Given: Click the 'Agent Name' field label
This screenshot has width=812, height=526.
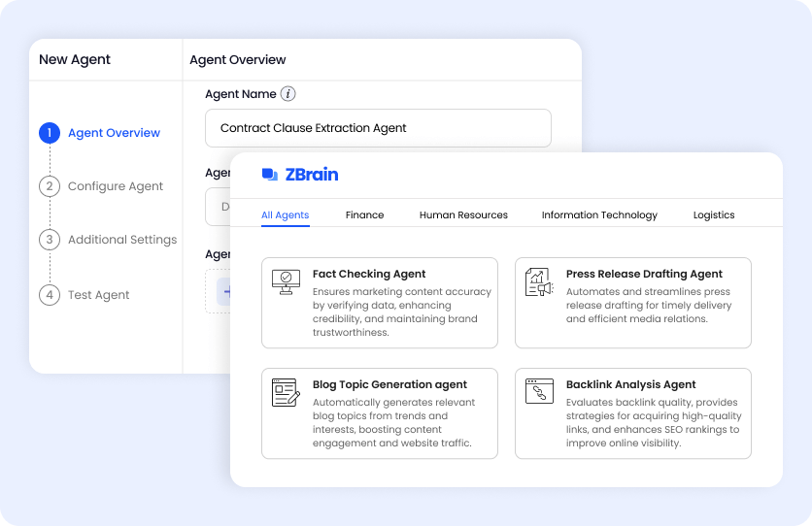Looking at the screenshot, I should click(x=240, y=94).
